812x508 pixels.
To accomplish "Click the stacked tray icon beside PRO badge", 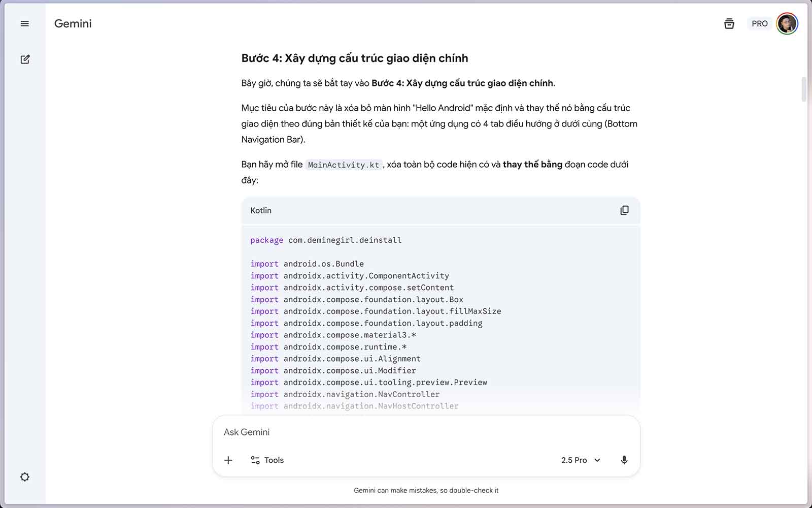I will pyautogui.click(x=729, y=24).
